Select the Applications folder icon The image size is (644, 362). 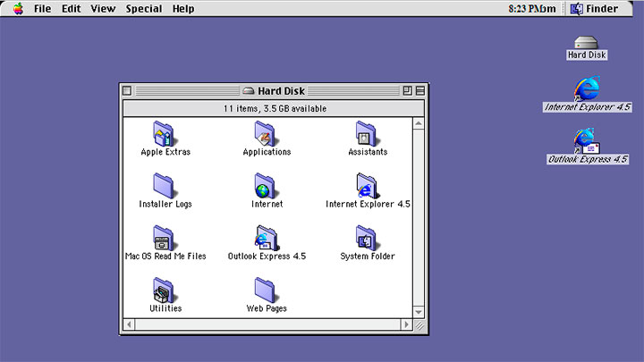pyautogui.click(x=265, y=134)
